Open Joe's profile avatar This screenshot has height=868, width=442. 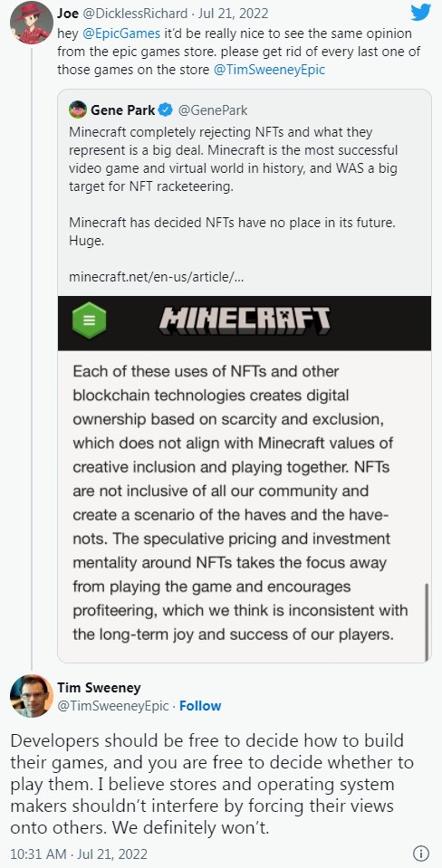pos(32,23)
